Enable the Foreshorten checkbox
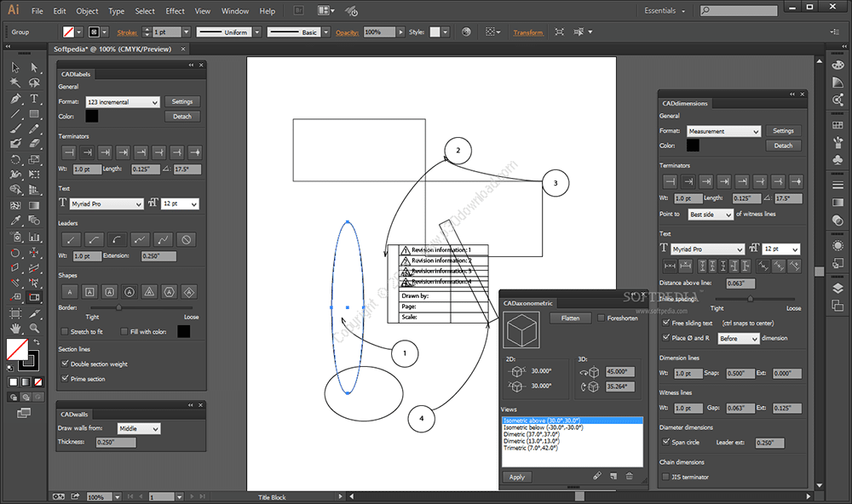The width and height of the screenshot is (852, 504). click(x=602, y=317)
